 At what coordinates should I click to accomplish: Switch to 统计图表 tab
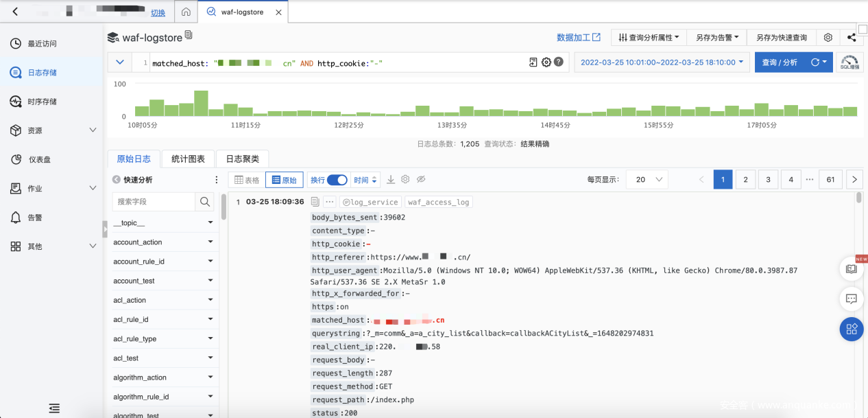pyautogui.click(x=188, y=159)
